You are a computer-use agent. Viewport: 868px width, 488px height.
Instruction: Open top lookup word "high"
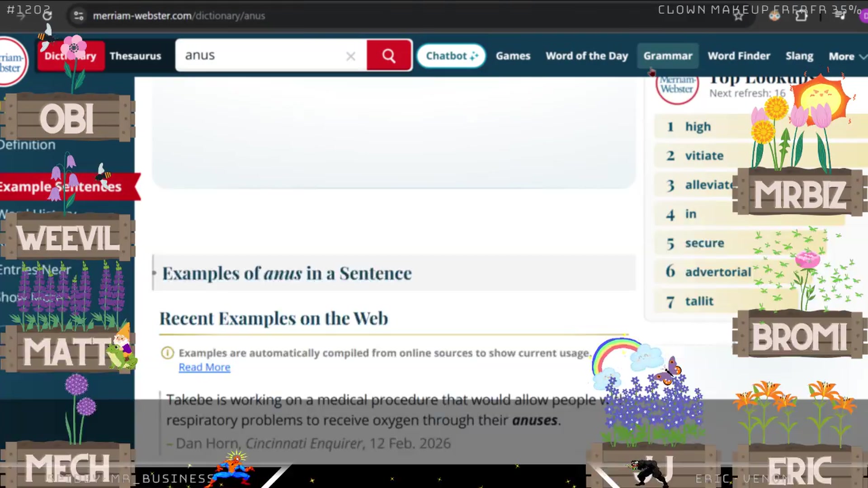tap(698, 127)
